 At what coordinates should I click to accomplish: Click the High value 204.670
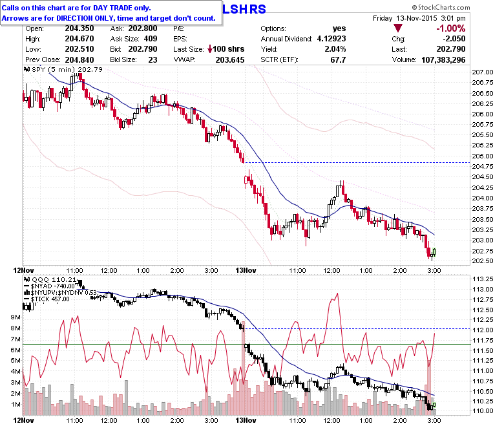(79, 39)
